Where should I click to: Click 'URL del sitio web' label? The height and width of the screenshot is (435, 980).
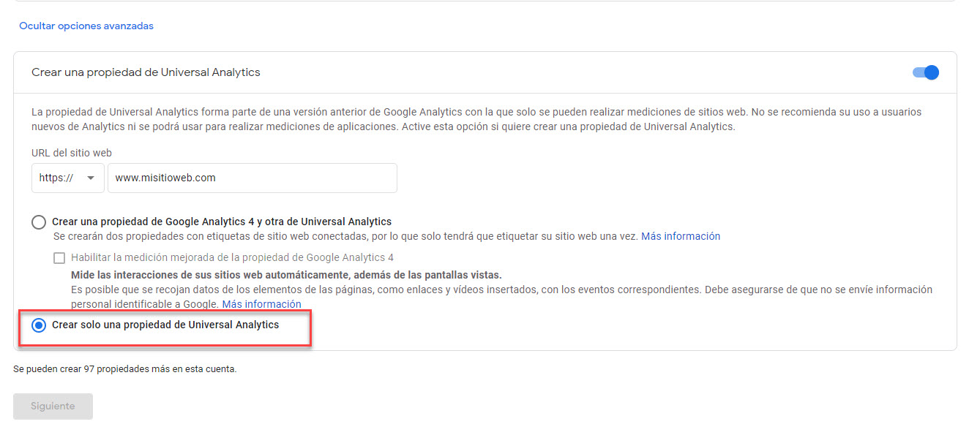pyautogui.click(x=72, y=153)
